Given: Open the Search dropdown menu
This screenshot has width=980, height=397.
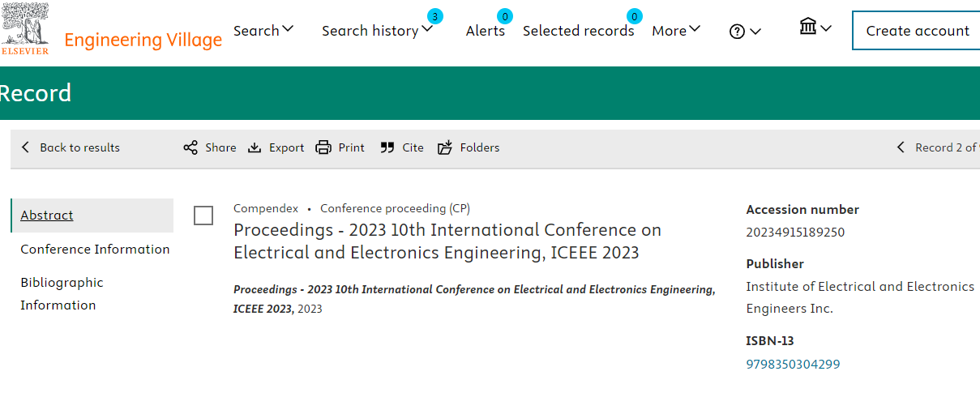Looking at the screenshot, I should (263, 31).
